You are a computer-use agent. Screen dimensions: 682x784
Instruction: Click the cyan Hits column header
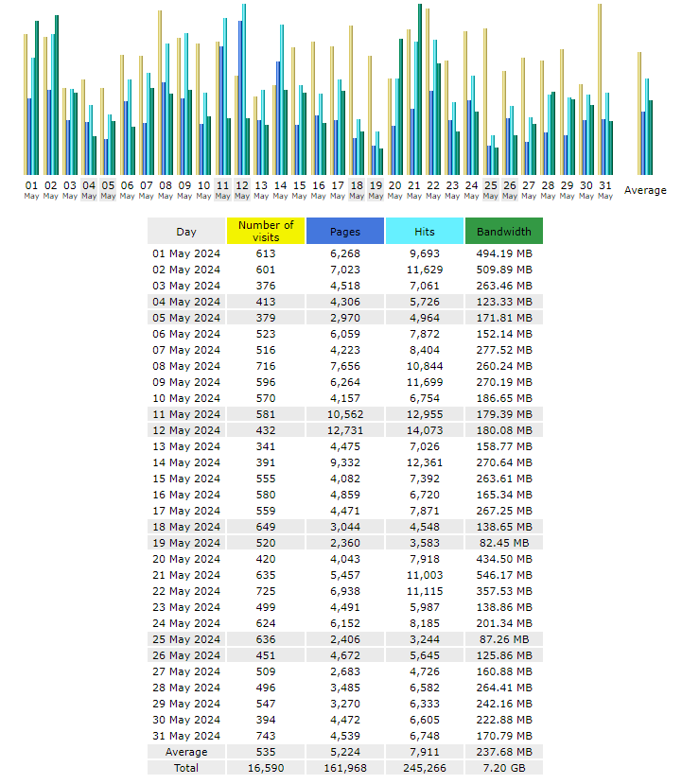pyautogui.click(x=424, y=231)
